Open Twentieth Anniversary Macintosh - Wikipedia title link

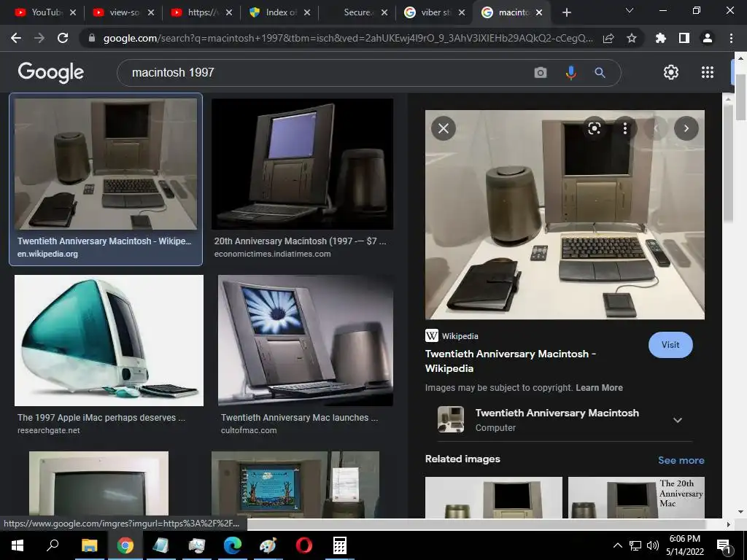pos(510,361)
